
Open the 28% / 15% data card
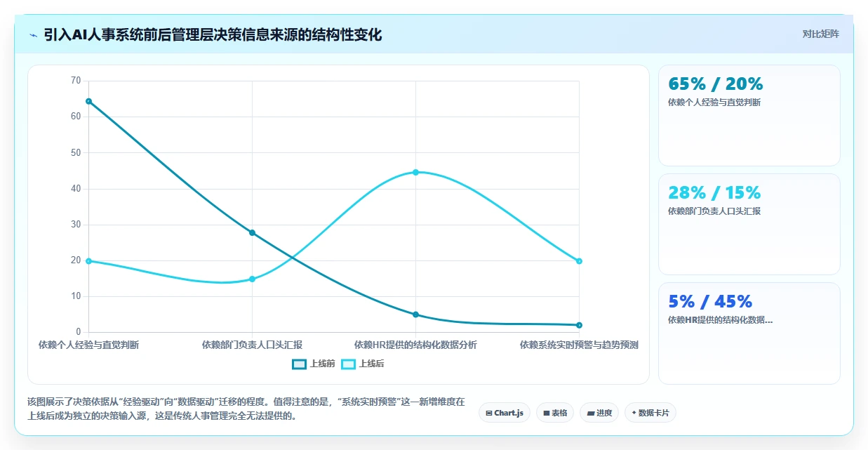[749, 224]
